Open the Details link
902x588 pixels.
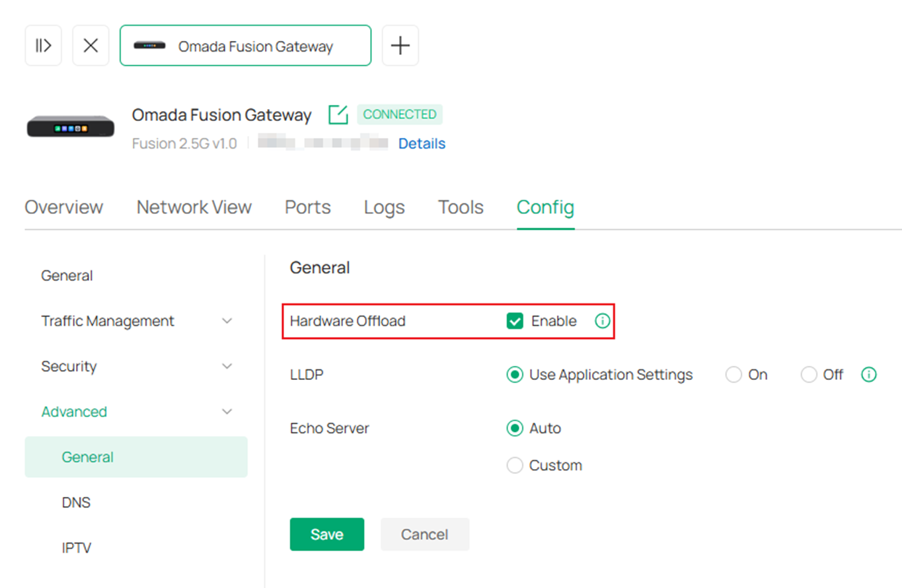pos(422,143)
